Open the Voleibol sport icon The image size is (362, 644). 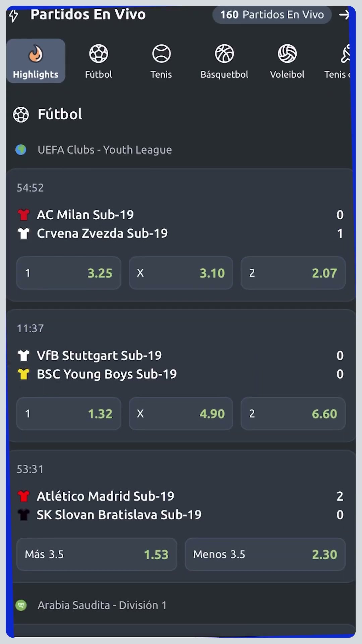pos(287,54)
